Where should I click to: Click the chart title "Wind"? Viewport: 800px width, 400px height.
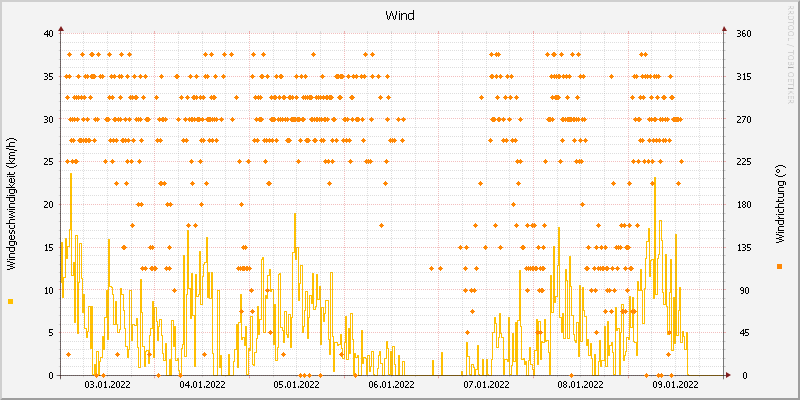(399, 16)
